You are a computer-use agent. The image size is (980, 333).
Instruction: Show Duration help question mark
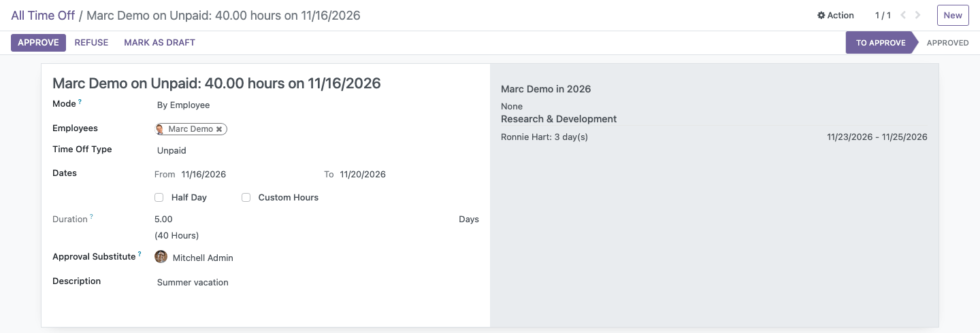91,217
